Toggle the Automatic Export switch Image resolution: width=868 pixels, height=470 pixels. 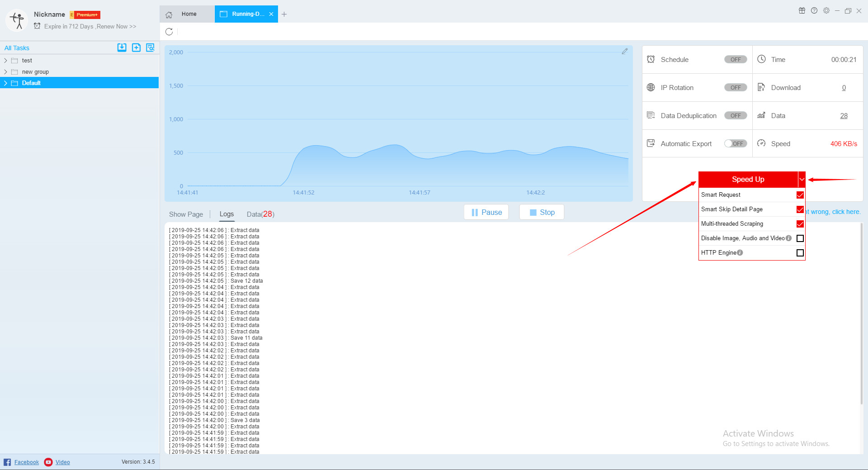pos(736,143)
